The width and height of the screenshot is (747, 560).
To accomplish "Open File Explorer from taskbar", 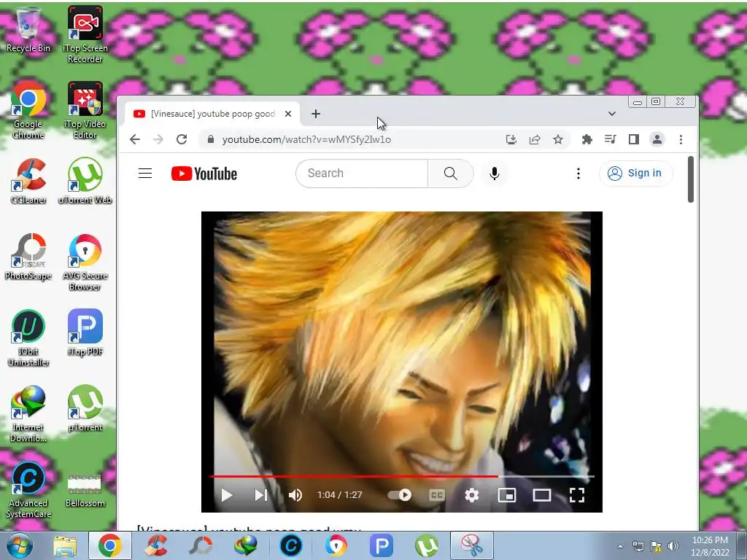I will click(x=65, y=545).
